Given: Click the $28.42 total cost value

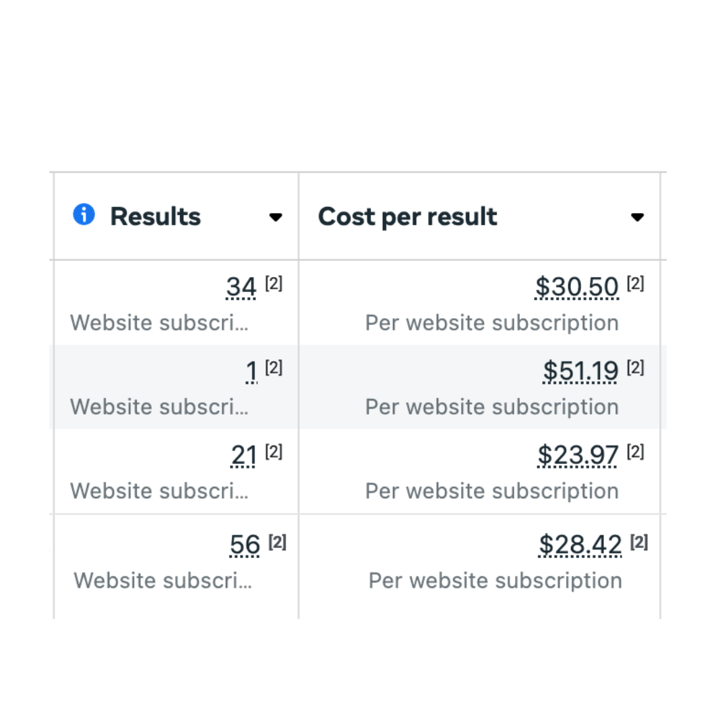Looking at the screenshot, I should coord(580,545).
